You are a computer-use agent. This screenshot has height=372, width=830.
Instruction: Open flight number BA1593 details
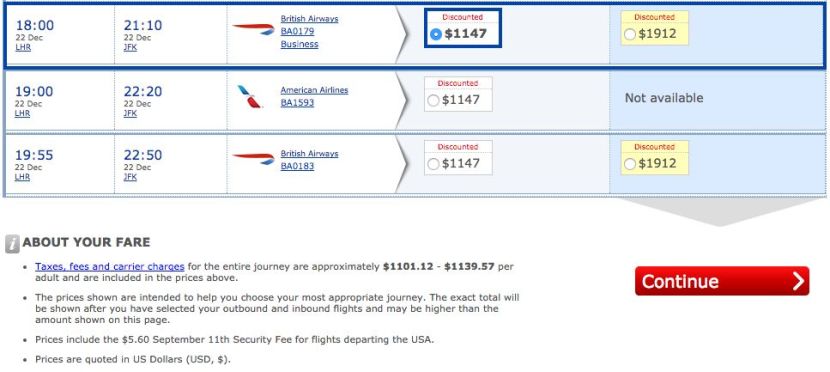[297, 103]
